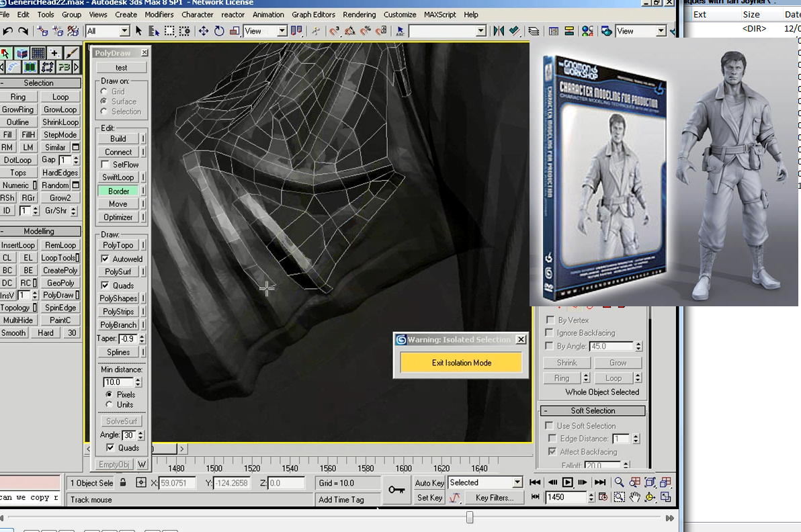Open the Layer Manager icon
801x532 pixels.
click(x=534, y=31)
